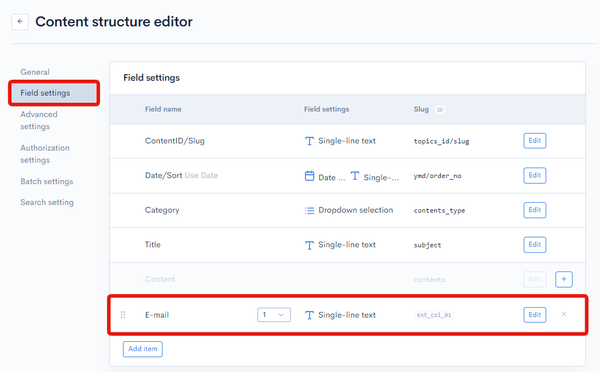Screen dimensions: 600x372
Task: Click the drag handle of E-mail row
Action: click(123, 315)
